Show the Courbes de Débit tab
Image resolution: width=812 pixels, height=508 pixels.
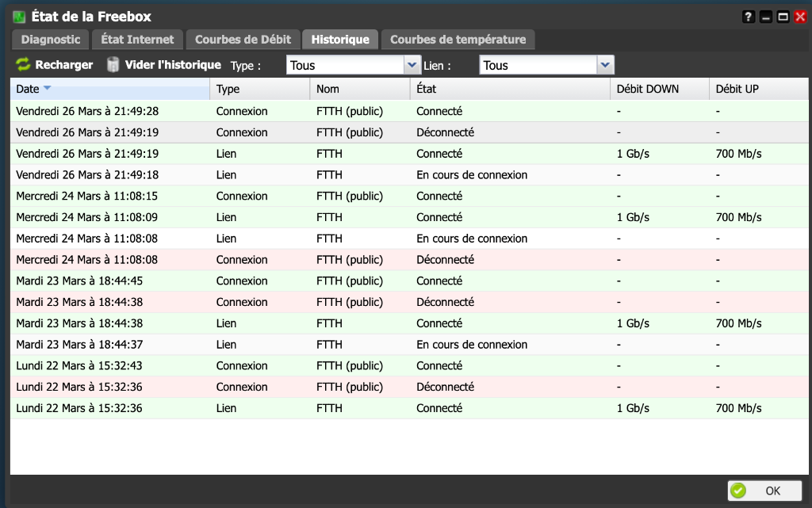point(243,40)
